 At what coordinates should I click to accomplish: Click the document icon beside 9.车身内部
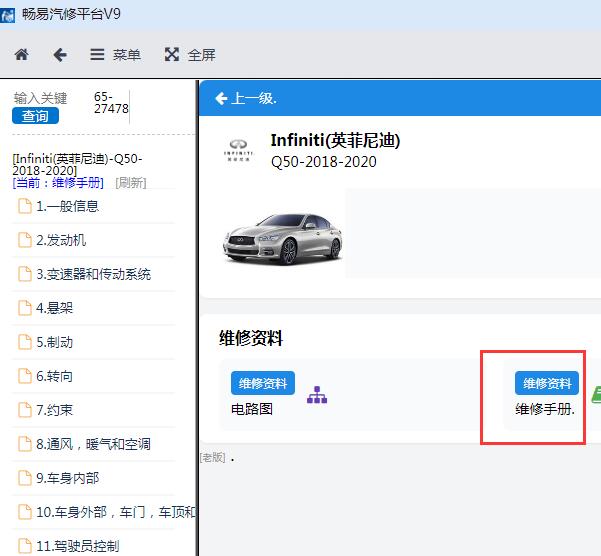(25, 478)
